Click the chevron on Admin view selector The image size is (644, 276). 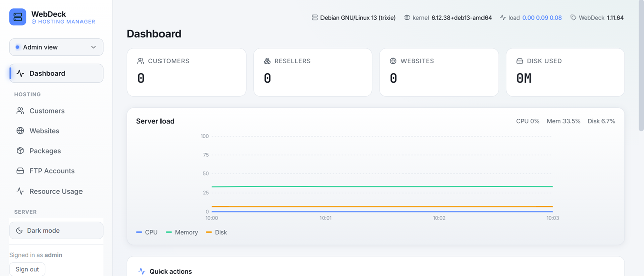point(93,47)
